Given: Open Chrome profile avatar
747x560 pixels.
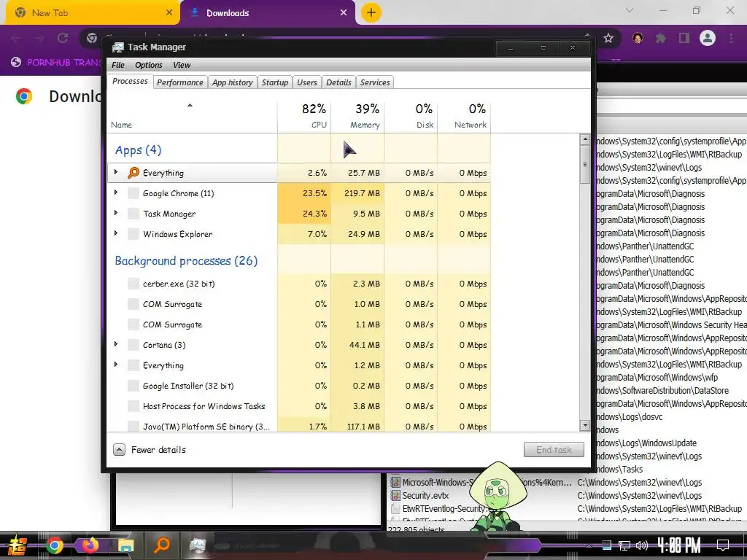Looking at the screenshot, I should [x=708, y=38].
